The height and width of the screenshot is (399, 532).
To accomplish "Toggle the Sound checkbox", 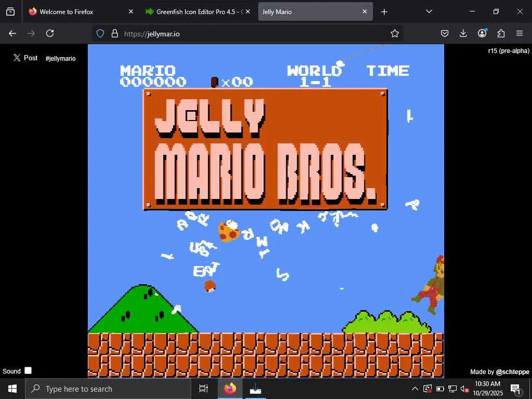I will [x=28, y=370].
